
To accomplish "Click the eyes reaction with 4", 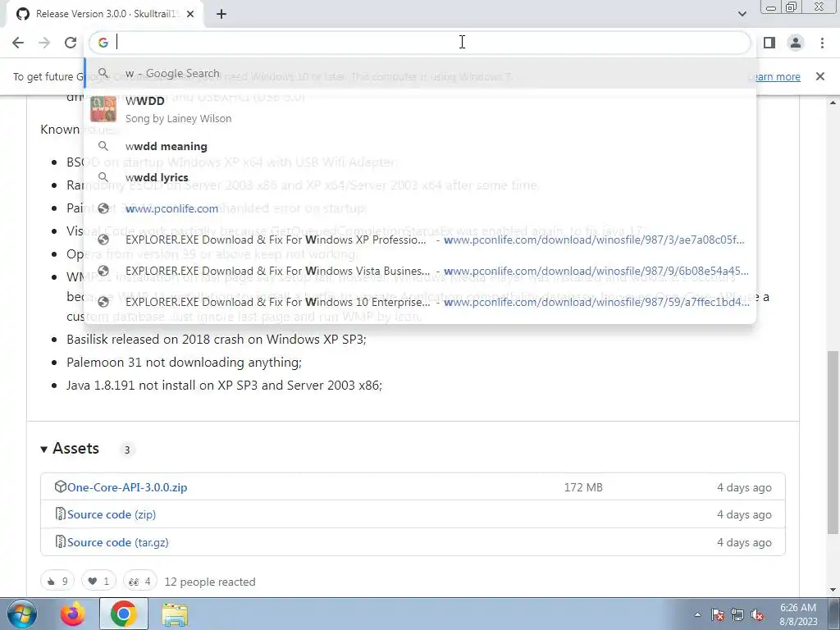I will [139, 582].
